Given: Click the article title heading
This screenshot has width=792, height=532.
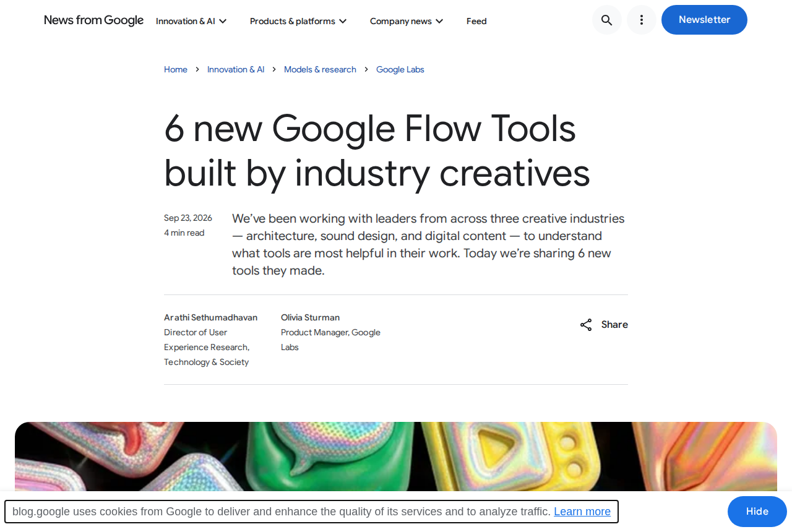Looking at the screenshot, I should pyautogui.click(x=377, y=151).
